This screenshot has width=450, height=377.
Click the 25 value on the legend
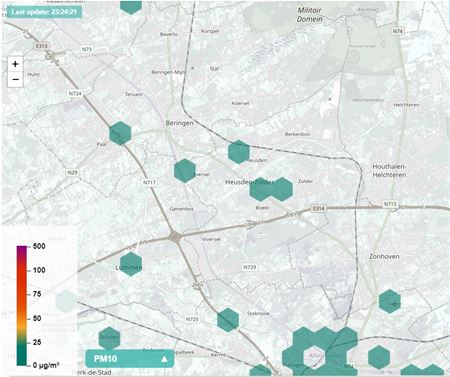click(37, 342)
